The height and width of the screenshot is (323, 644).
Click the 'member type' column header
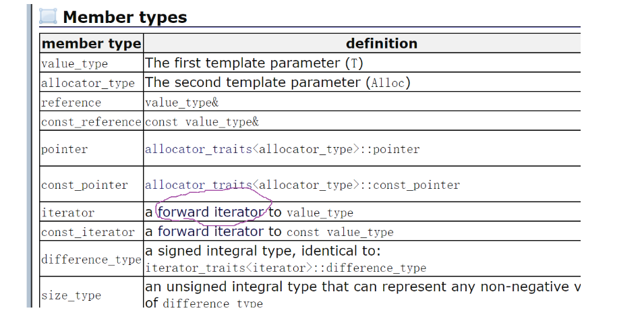(x=91, y=44)
